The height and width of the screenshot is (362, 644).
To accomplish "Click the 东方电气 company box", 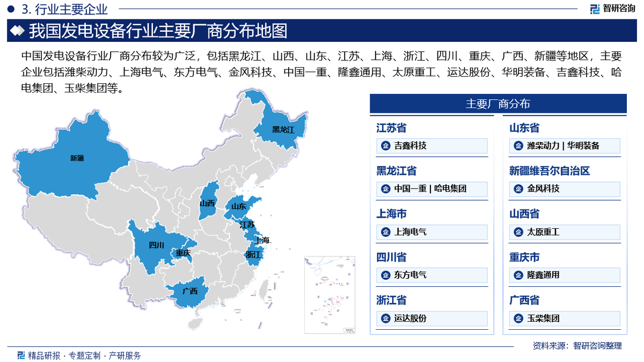I will click(431, 275).
